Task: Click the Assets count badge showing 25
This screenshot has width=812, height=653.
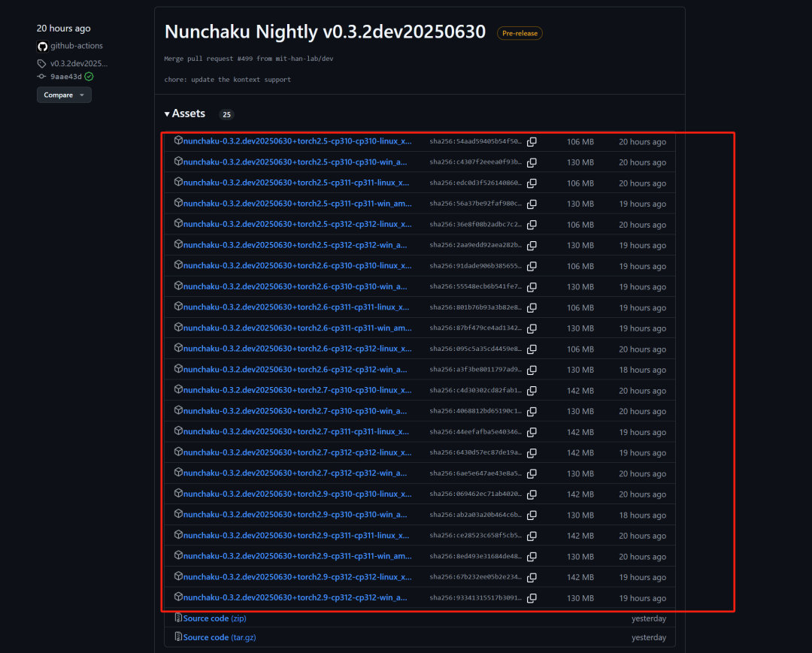Action: [x=226, y=115]
